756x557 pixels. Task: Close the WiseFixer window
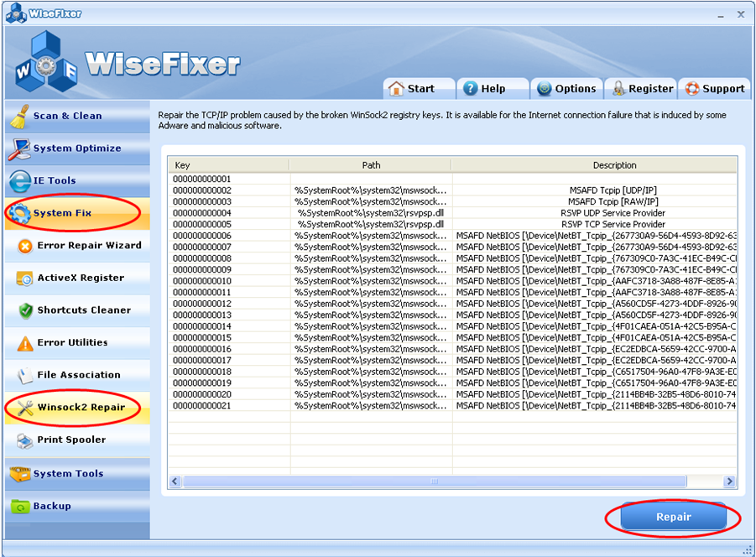pyautogui.click(x=741, y=14)
